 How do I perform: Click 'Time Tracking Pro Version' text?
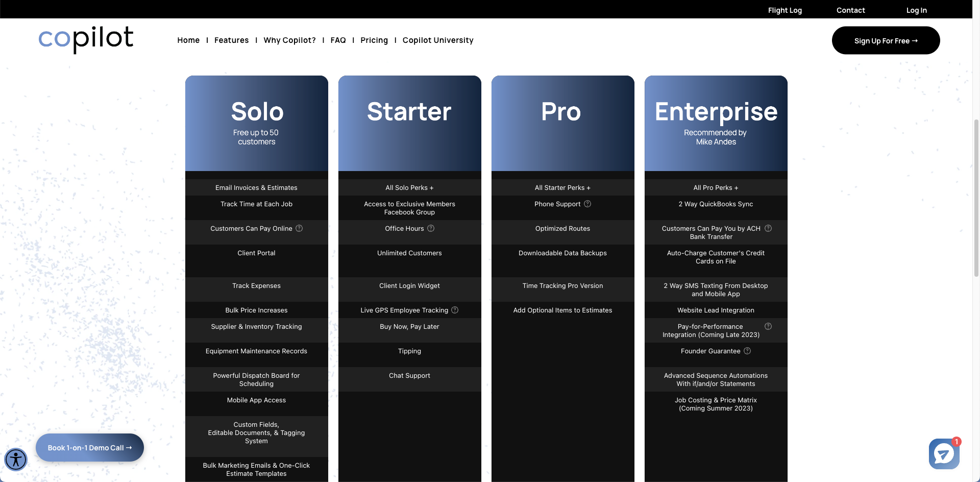(562, 285)
